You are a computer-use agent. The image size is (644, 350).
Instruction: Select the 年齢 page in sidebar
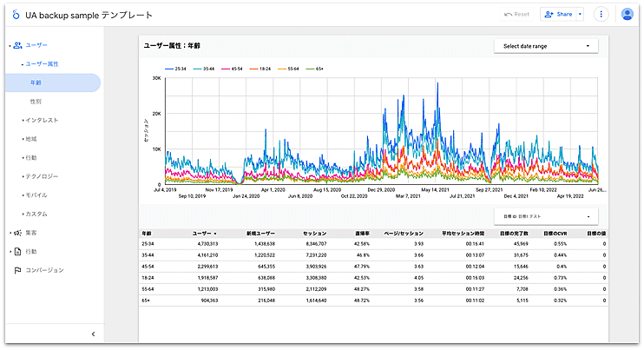pyautogui.click(x=36, y=83)
